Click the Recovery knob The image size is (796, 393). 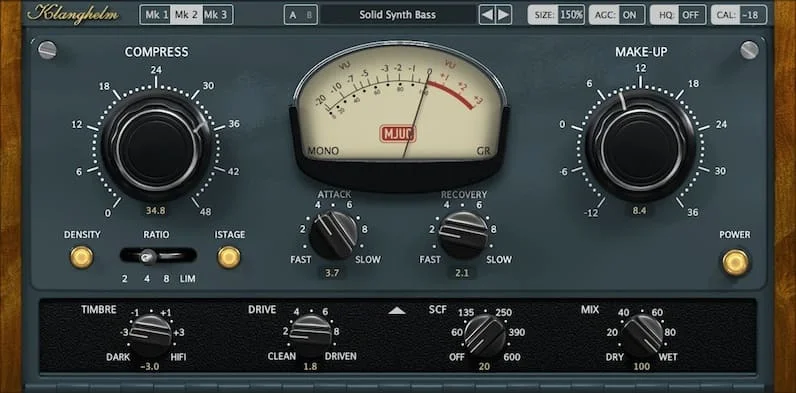pos(463,235)
